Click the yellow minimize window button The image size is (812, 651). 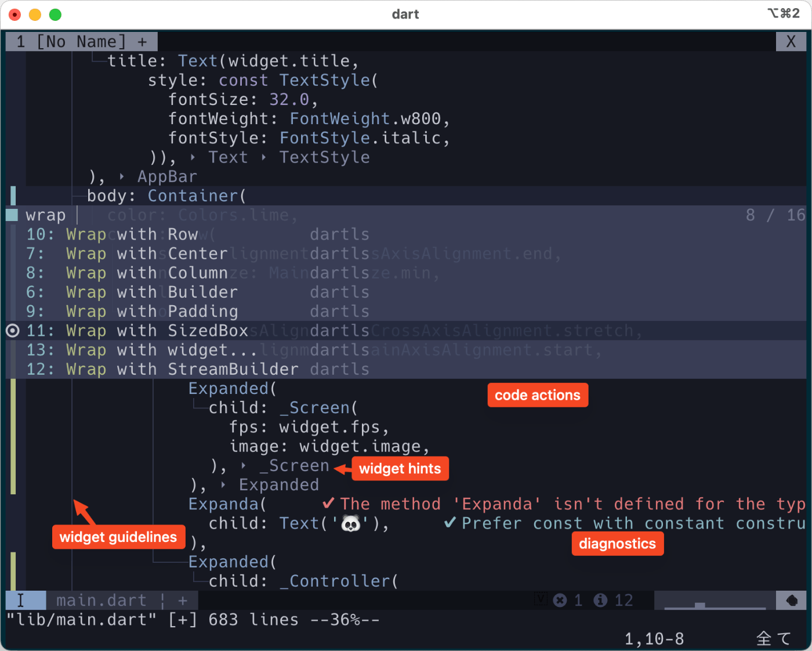[x=35, y=15]
